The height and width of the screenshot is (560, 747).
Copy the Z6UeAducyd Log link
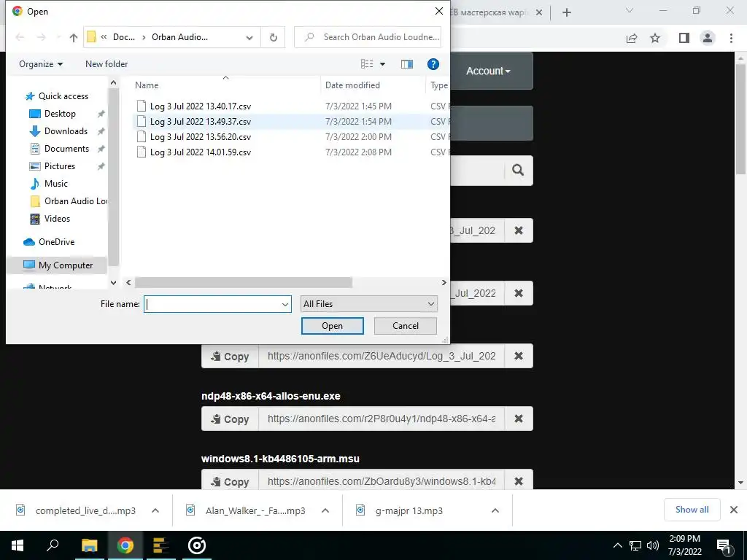click(230, 356)
